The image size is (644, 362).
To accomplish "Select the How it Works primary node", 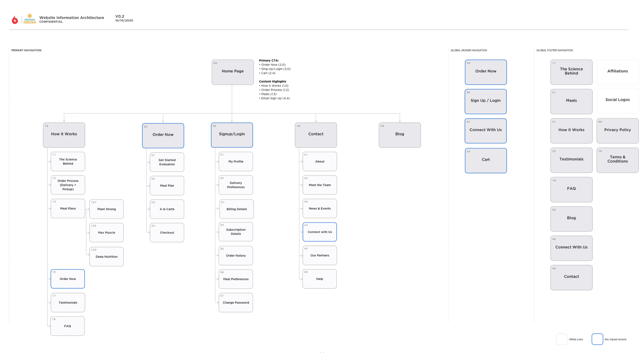I will pos(64,135).
